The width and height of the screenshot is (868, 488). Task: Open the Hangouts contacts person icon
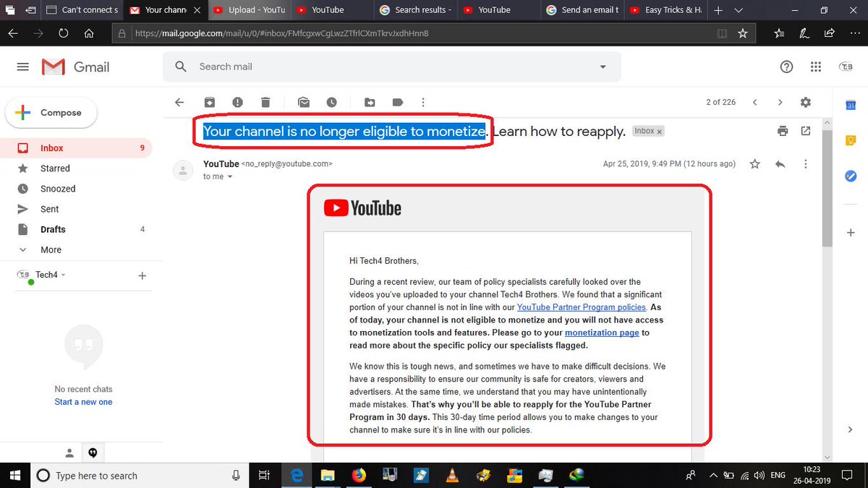click(69, 453)
